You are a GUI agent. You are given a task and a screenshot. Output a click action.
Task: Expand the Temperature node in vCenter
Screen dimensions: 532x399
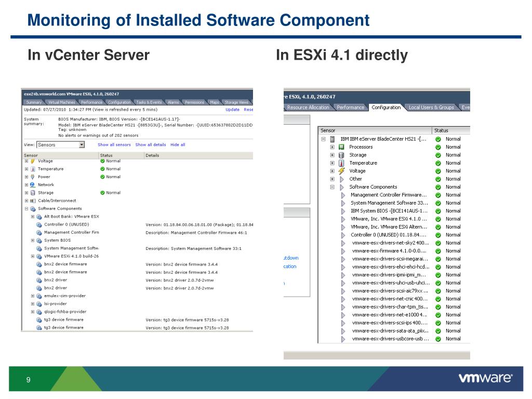click(x=26, y=169)
